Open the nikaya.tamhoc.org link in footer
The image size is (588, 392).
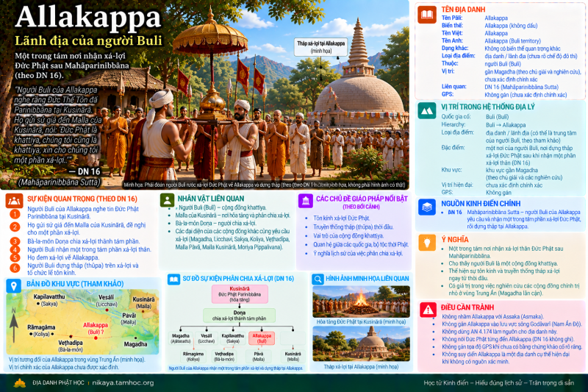point(123,383)
